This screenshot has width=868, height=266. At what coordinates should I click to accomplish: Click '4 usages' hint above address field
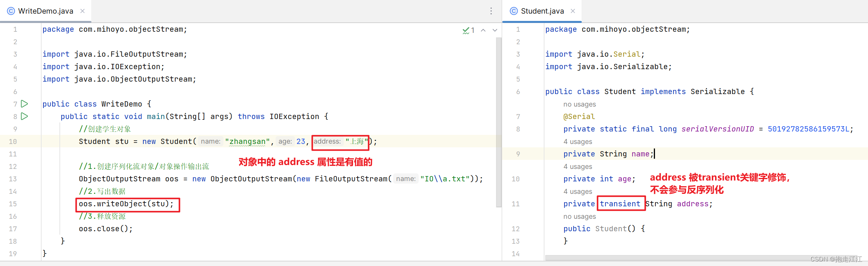[578, 192]
